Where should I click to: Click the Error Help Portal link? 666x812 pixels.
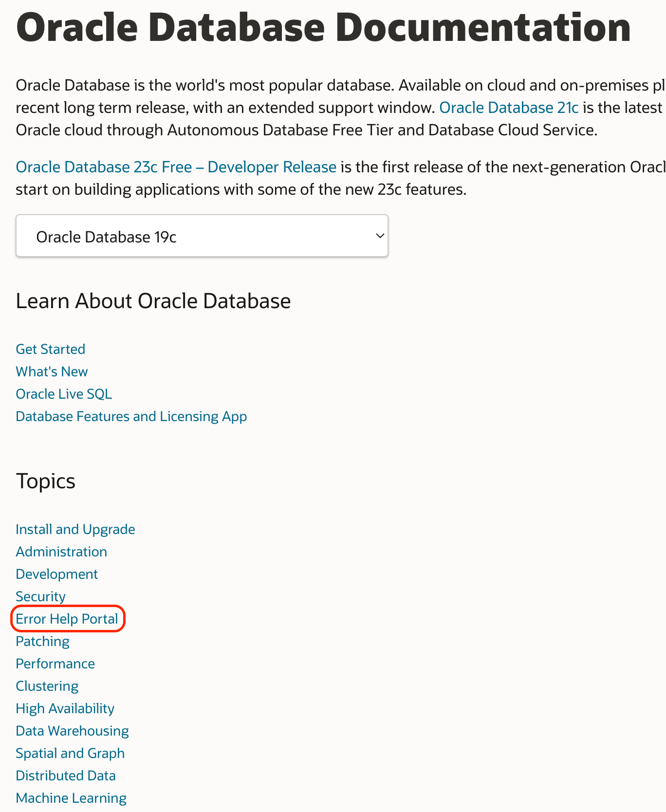tap(67, 619)
